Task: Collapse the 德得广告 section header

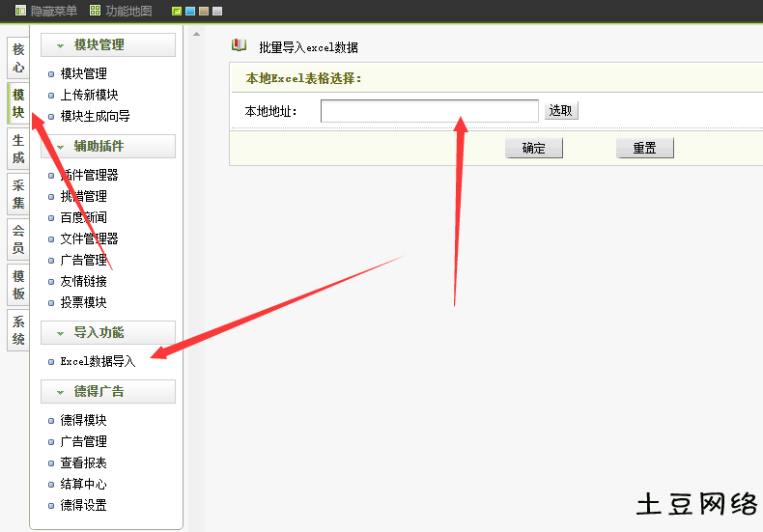Action: click(107, 391)
